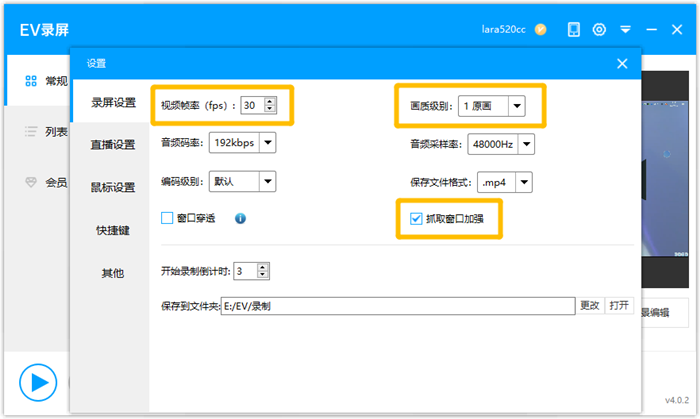Click the 会员 label in main sidebar

(x=56, y=183)
